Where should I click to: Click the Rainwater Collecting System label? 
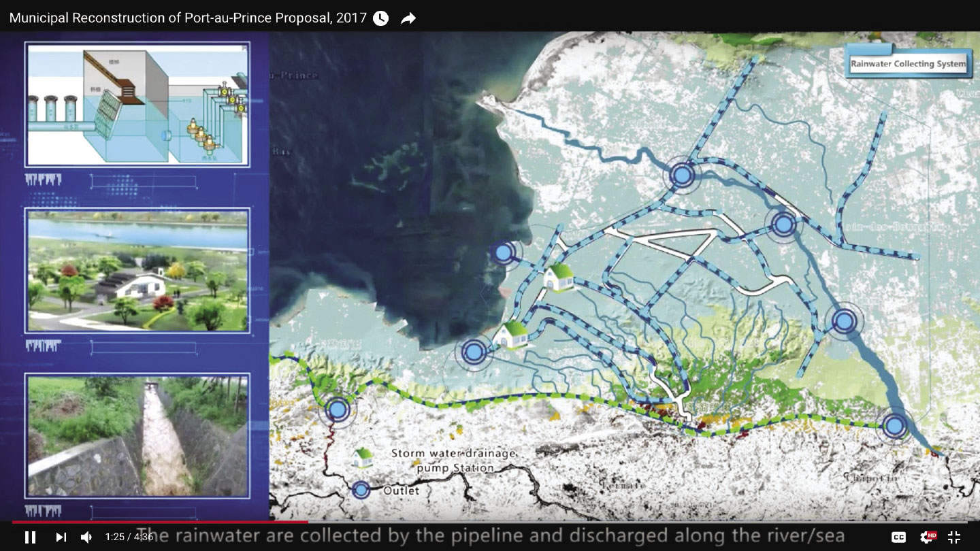tap(908, 64)
